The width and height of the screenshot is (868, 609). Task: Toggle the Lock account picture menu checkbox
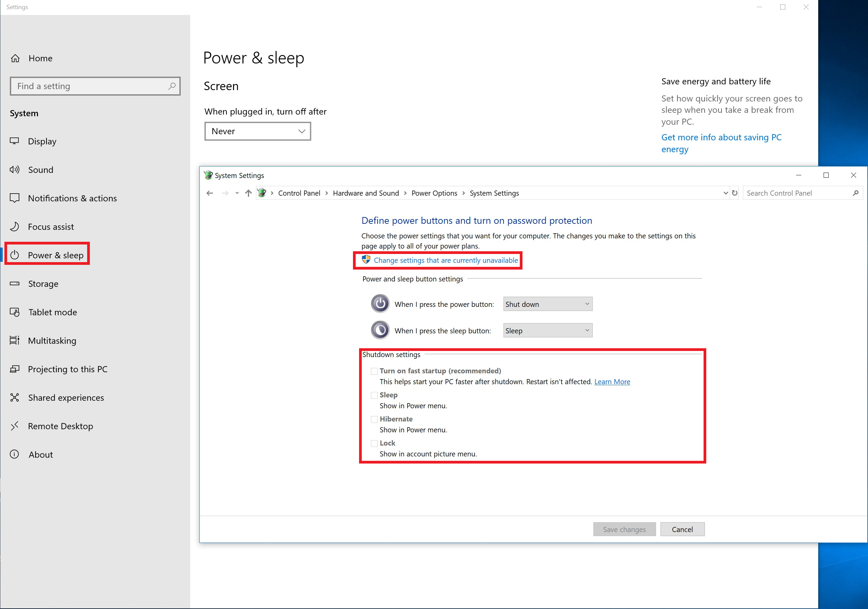(x=374, y=444)
